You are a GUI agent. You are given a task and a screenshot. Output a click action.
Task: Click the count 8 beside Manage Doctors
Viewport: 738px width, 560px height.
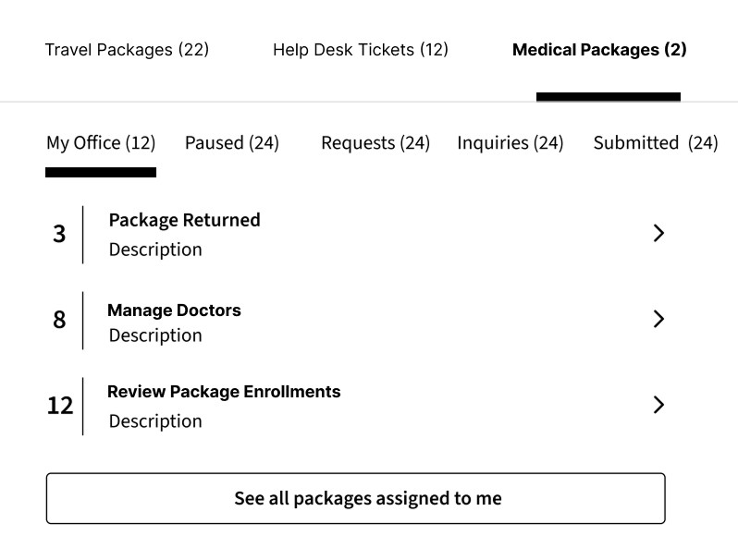click(59, 320)
